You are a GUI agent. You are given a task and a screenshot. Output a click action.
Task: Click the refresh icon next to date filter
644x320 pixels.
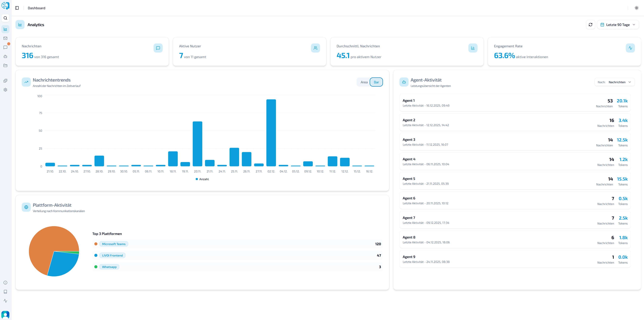click(591, 25)
